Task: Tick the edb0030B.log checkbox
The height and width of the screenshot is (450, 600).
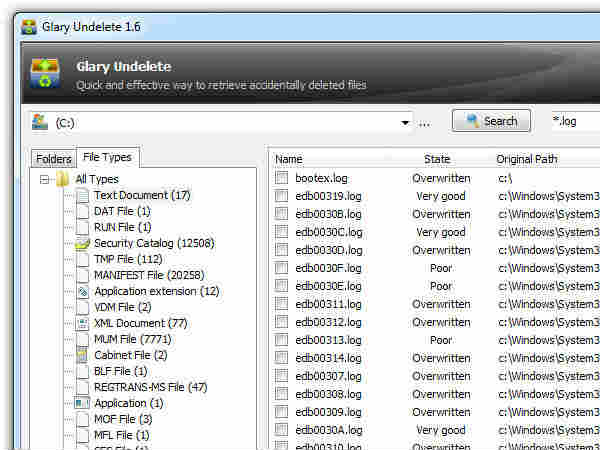Action: [282, 214]
